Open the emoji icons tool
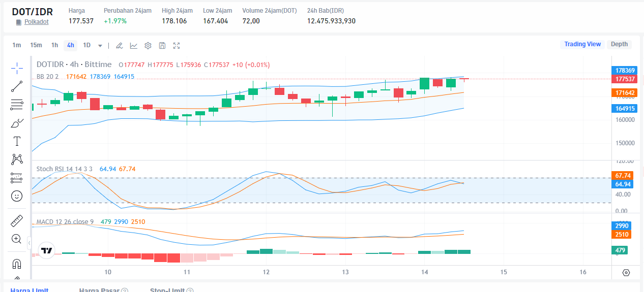The image size is (644, 292). coord(17,196)
